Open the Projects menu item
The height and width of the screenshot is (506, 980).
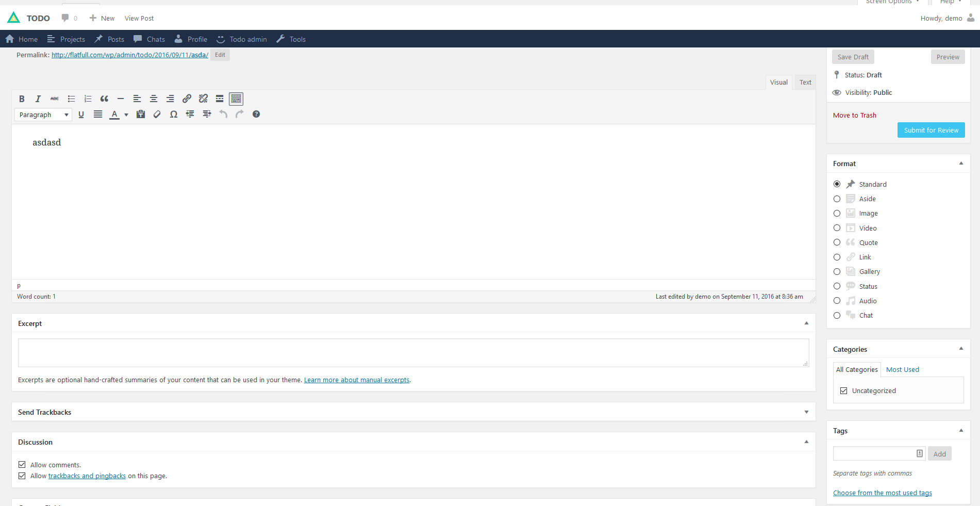[66, 39]
